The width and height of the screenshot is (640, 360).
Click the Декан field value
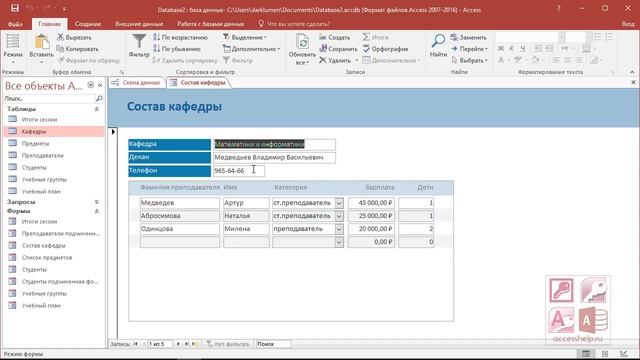click(274, 158)
